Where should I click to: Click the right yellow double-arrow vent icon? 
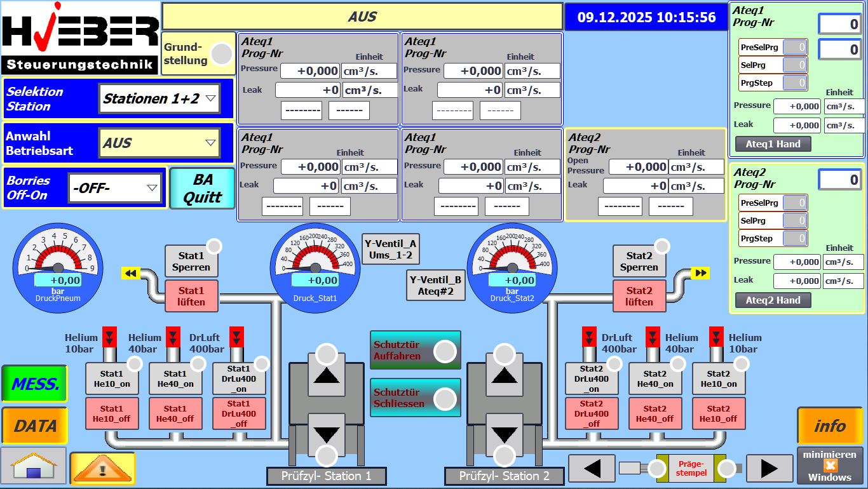[x=700, y=273]
